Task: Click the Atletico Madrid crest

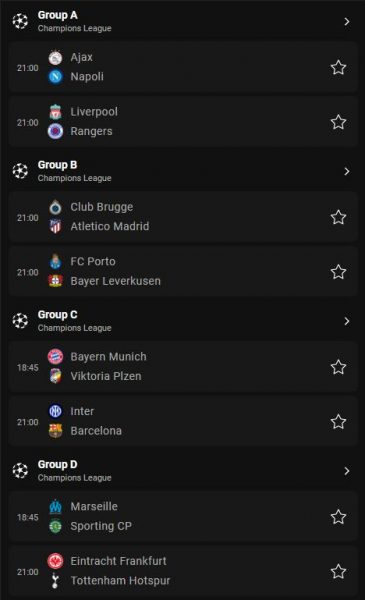Action: [55, 226]
